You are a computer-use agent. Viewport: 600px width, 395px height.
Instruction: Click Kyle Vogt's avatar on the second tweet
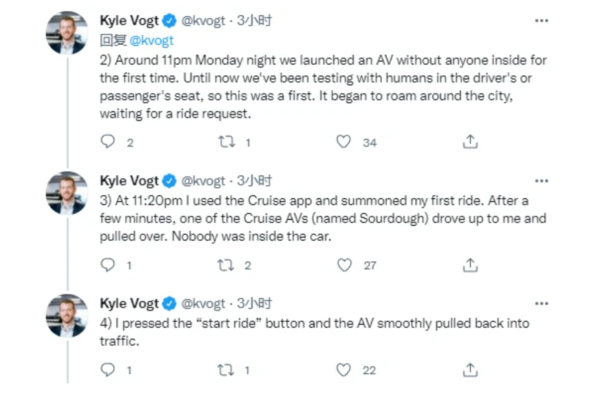tap(67, 193)
